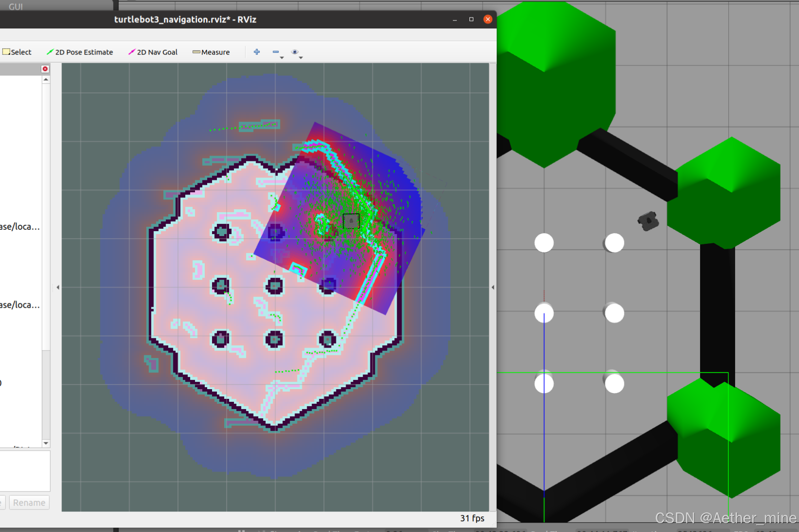Click the RViz window title bar
The height and width of the screenshot is (532, 799).
tap(185, 20)
